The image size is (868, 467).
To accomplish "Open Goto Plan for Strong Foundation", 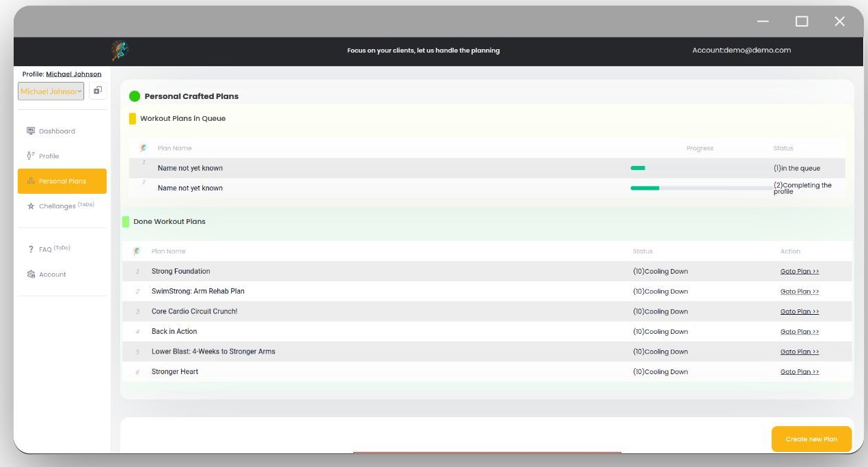I will [800, 271].
